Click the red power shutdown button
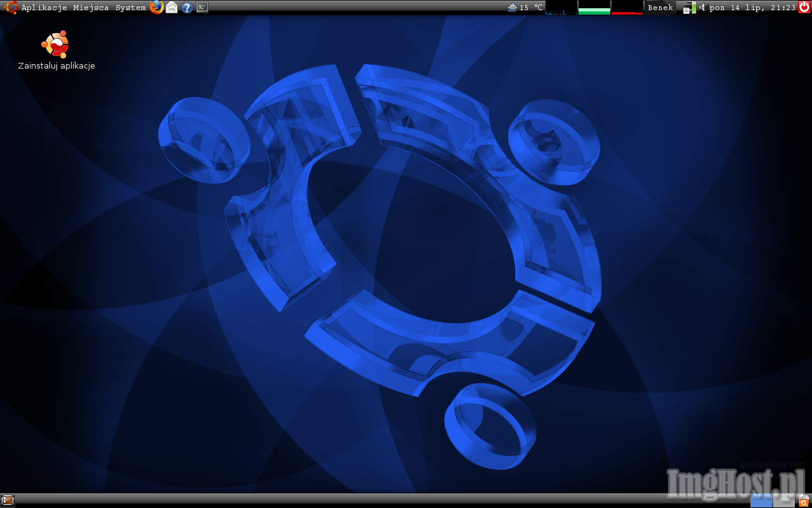This screenshot has height=508, width=812. pos(804,8)
